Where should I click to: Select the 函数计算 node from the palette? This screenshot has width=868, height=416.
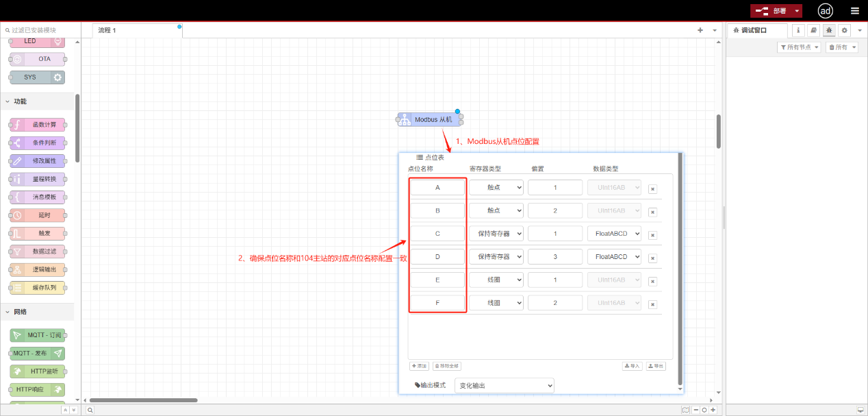tap(38, 124)
